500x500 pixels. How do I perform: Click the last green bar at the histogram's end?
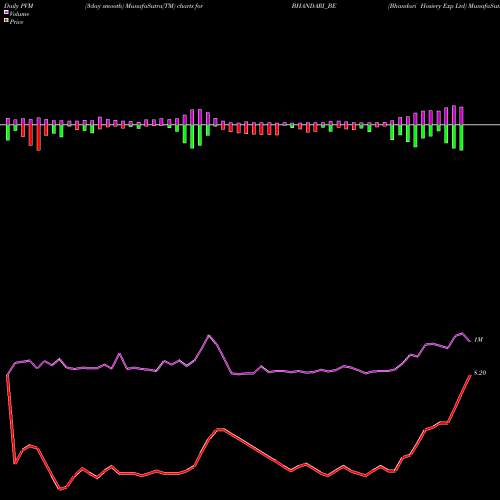461,137
